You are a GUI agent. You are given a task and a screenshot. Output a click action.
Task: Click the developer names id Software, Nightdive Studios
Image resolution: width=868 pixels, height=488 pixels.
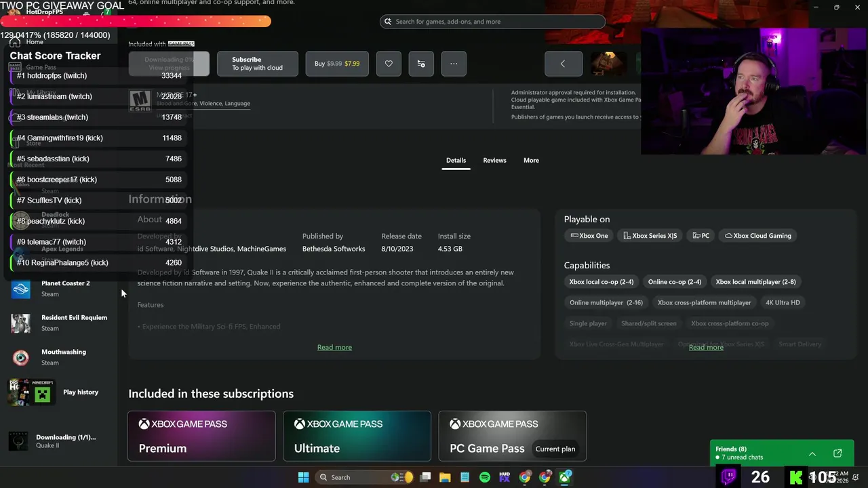coord(212,249)
